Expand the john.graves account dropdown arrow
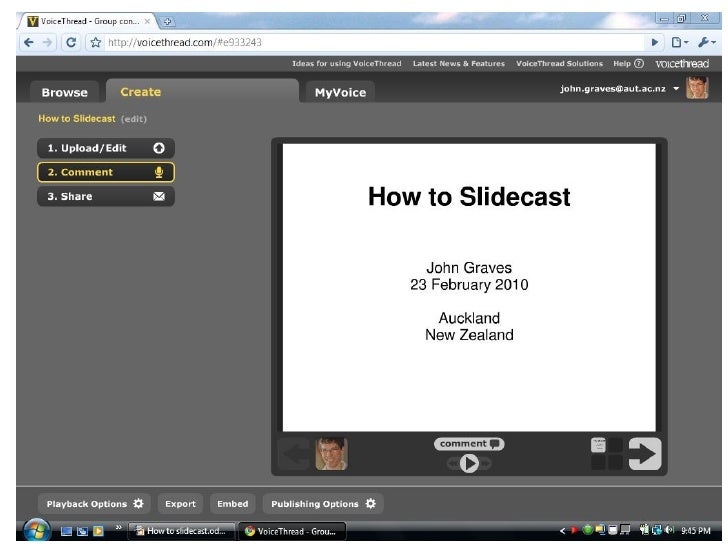This screenshot has width=728, height=546. coord(676,89)
